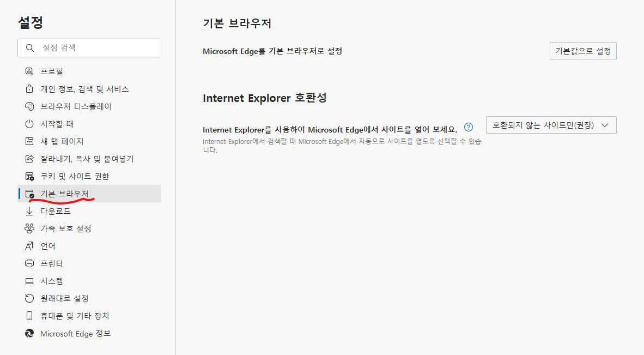Select 원래대로 설정 menu item
The width and height of the screenshot is (644, 355).
[x=89, y=298]
